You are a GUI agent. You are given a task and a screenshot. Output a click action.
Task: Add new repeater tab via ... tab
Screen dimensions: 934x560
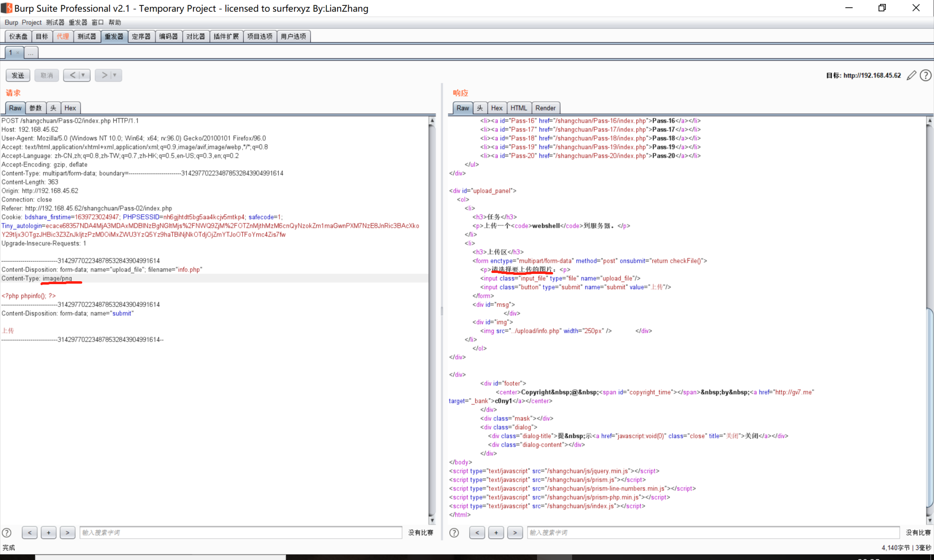pyautogui.click(x=31, y=53)
